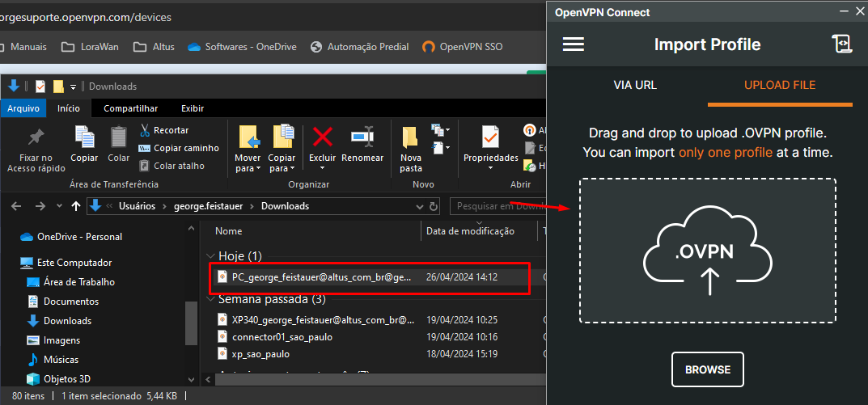Go back with the back arrow
868x405 pixels.
coord(16,206)
